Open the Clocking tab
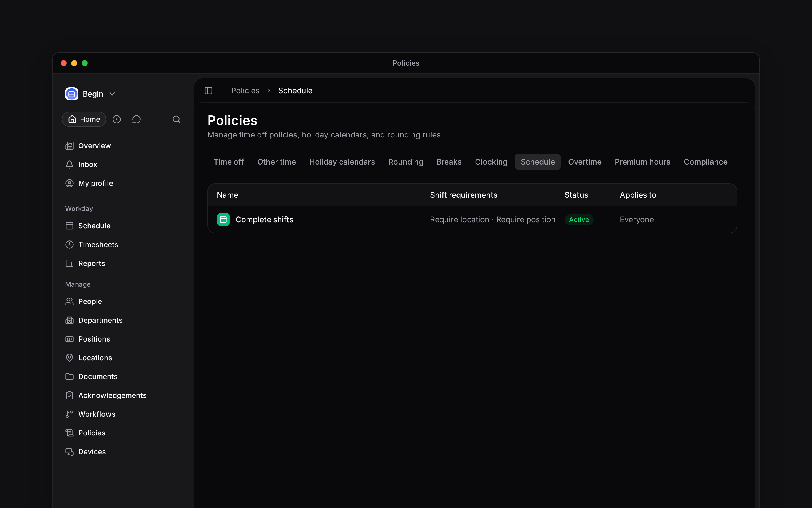Image resolution: width=812 pixels, height=508 pixels. (x=491, y=162)
